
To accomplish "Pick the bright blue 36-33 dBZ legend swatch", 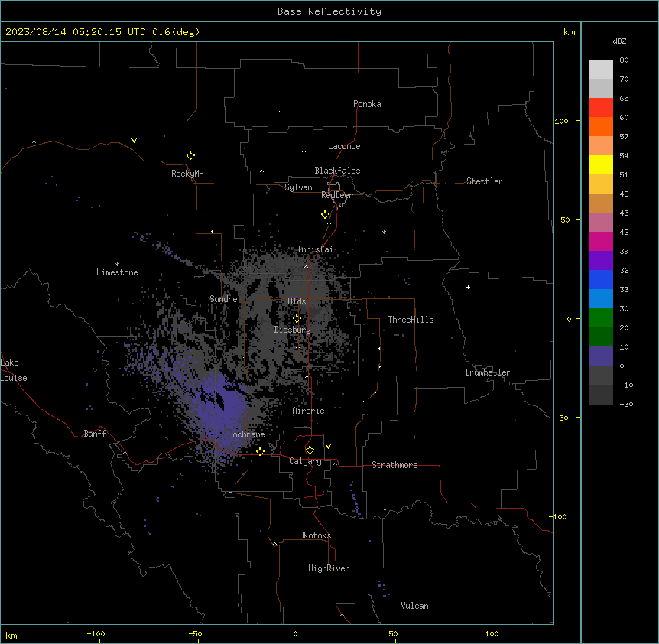I will (x=601, y=279).
